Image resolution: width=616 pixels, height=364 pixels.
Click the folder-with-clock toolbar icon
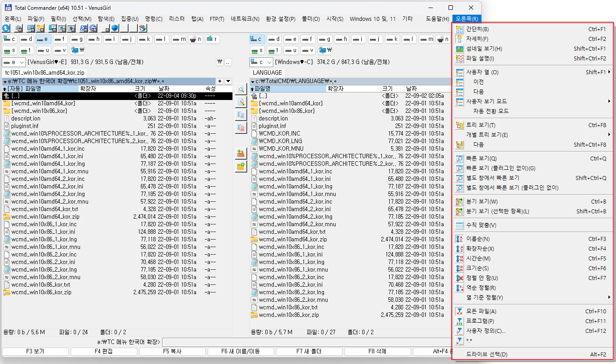click(40, 28)
